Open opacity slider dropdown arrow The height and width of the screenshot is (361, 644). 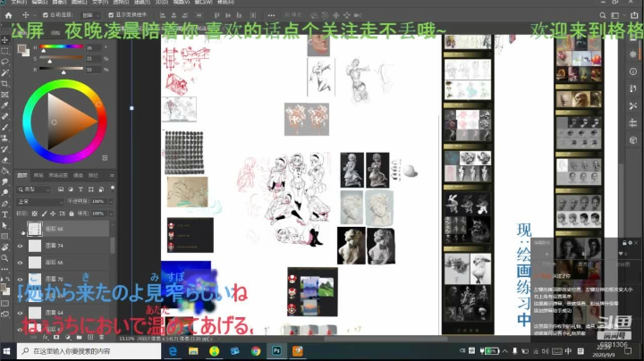pyautogui.click(x=111, y=201)
